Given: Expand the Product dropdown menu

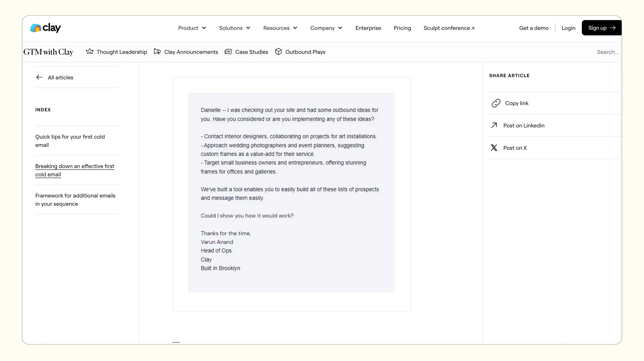Looking at the screenshot, I should tap(192, 28).
